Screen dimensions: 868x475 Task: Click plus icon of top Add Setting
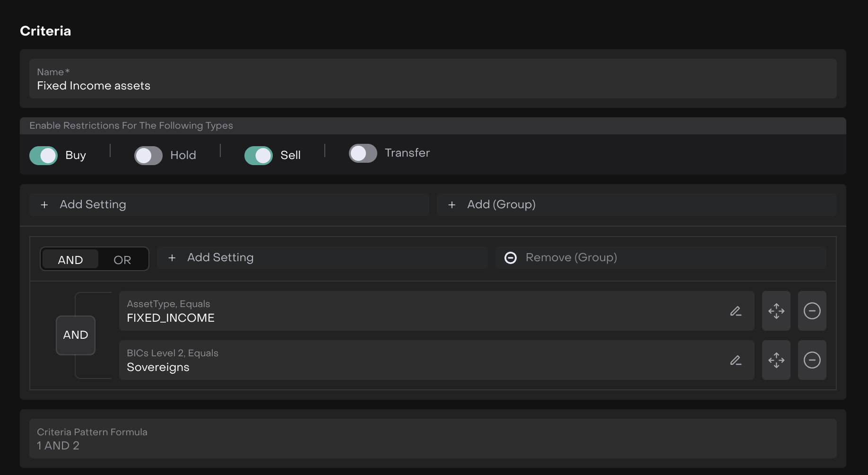coord(44,205)
